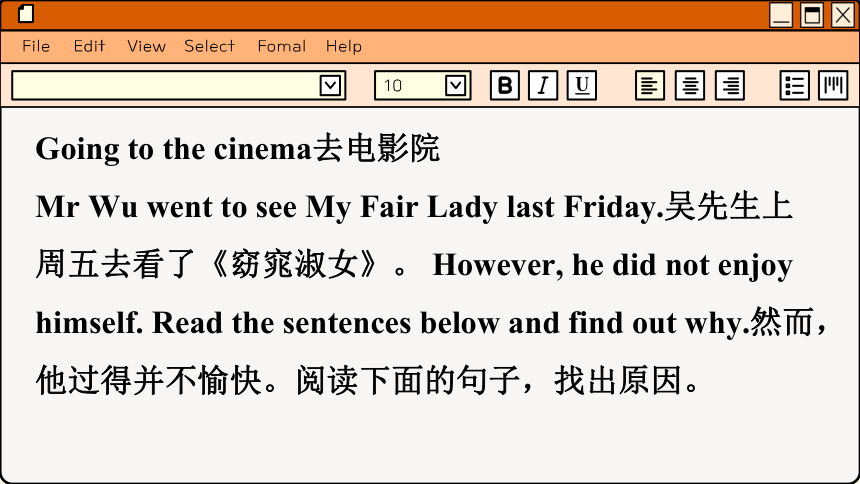The width and height of the screenshot is (860, 484).
Task: Click the word 'However' in paragraph
Action: click(495, 265)
